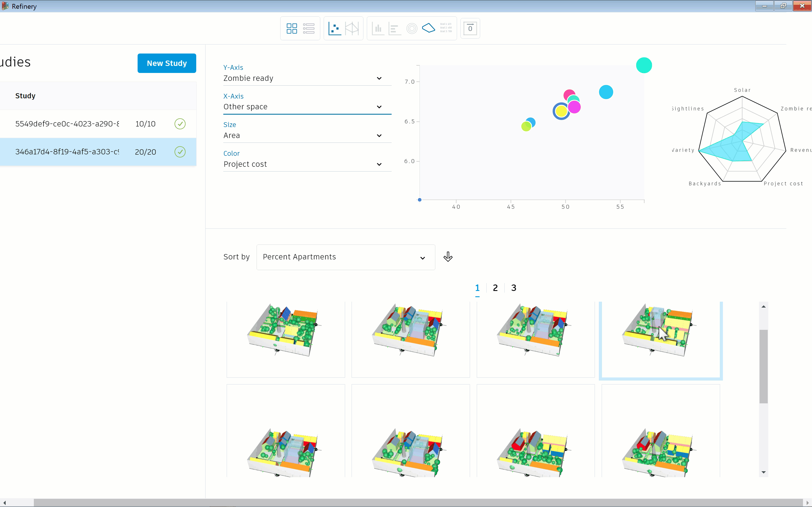The height and width of the screenshot is (507, 812).
Task: Expand the Sort by Percent Apartments dropdown
Action: tap(345, 257)
